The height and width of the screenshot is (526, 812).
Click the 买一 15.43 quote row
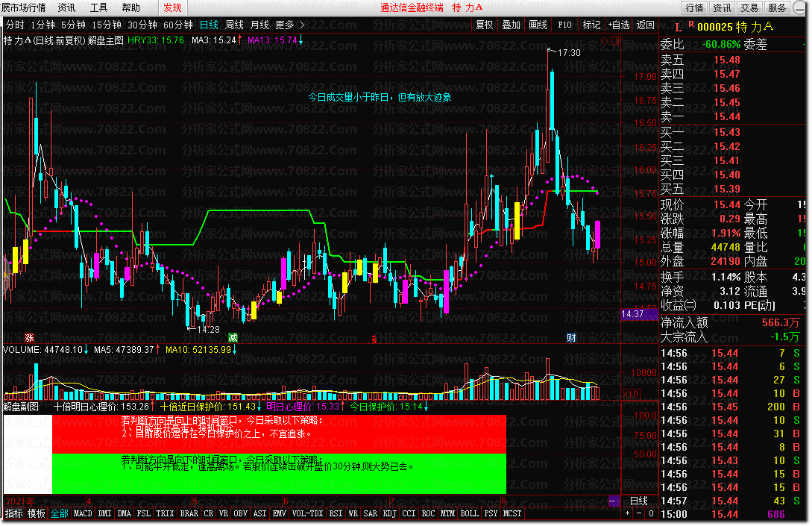pyautogui.click(x=732, y=133)
